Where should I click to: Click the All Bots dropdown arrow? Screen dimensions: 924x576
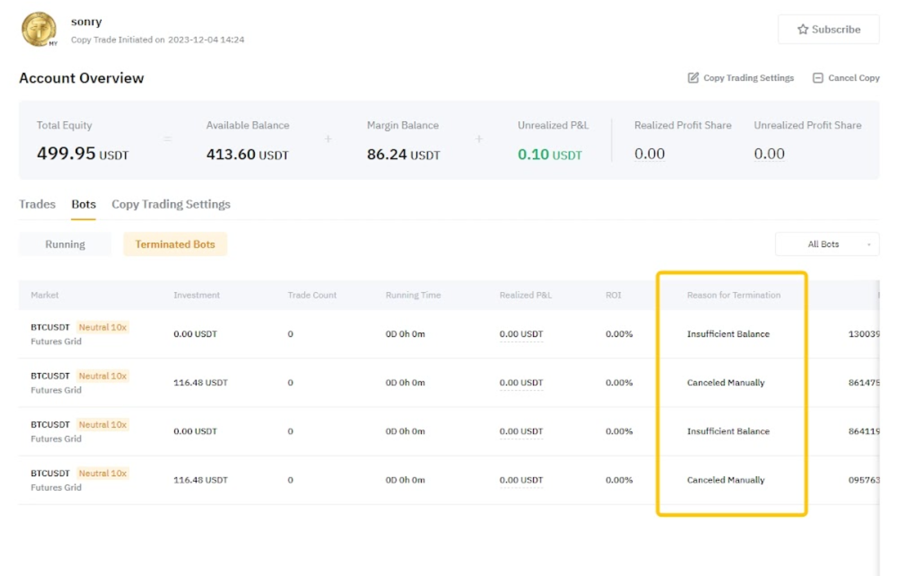click(869, 245)
